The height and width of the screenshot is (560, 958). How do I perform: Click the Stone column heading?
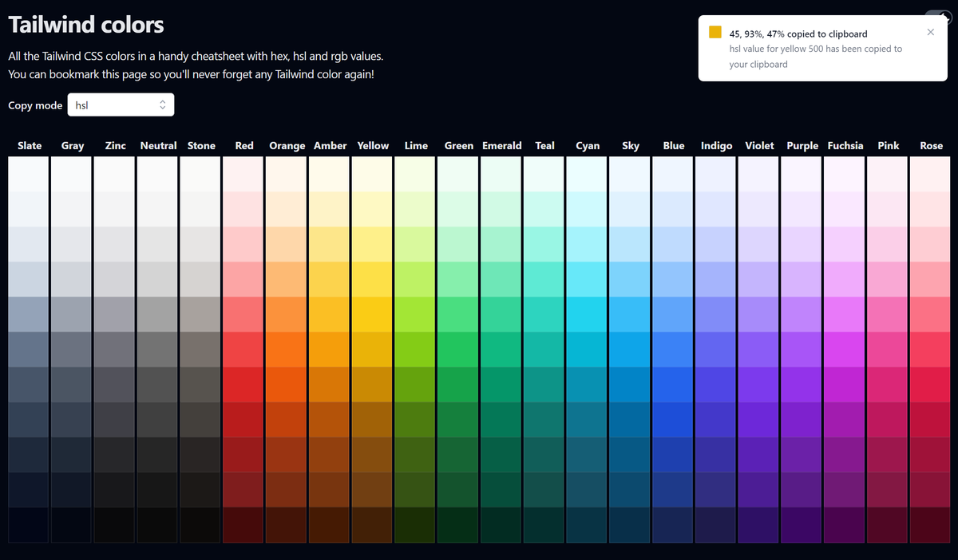[x=201, y=146]
